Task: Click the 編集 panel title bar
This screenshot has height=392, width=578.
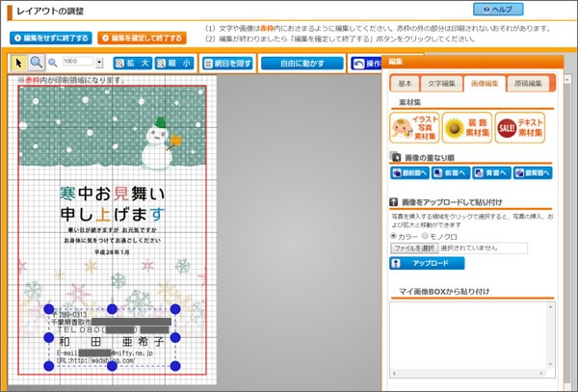Action: tap(473, 62)
